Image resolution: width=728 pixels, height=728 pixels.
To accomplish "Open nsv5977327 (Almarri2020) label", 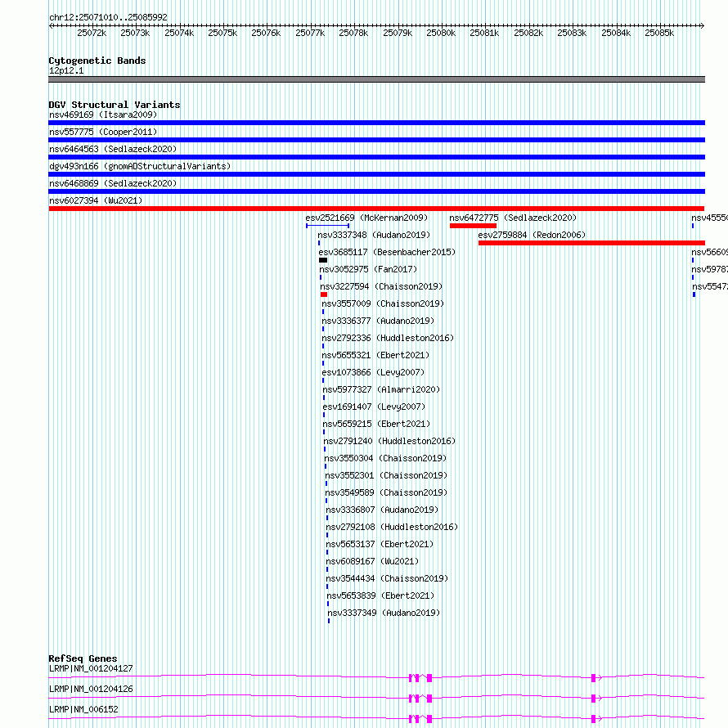I will tap(381, 389).
